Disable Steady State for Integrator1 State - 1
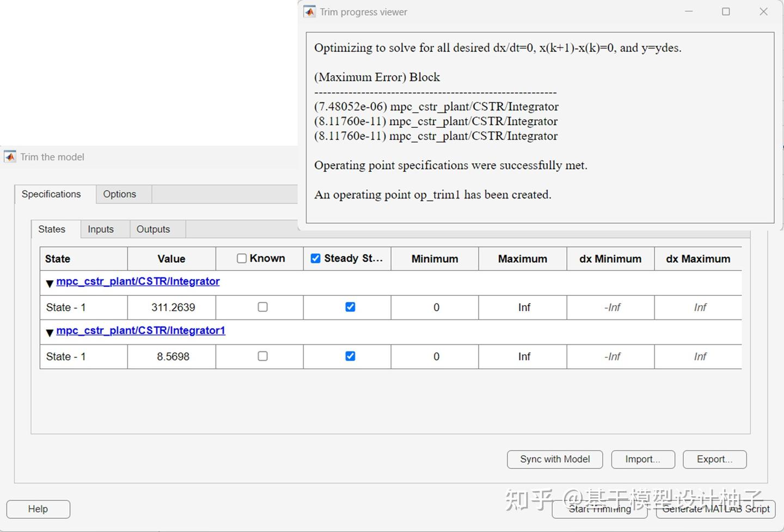The image size is (784, 532). [x=350, y=356]
